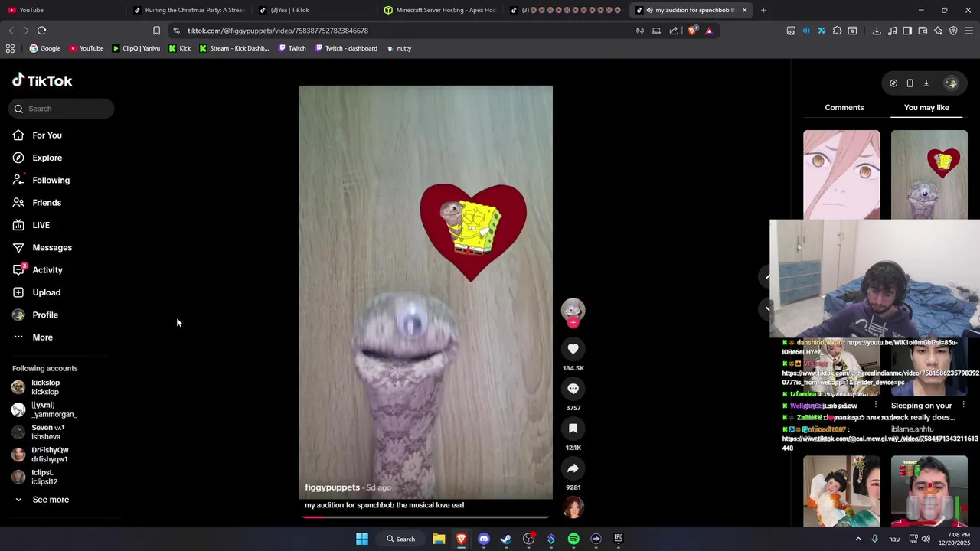980x551 pixels.
Task: Open the For You feed
Action: (37, 135)
